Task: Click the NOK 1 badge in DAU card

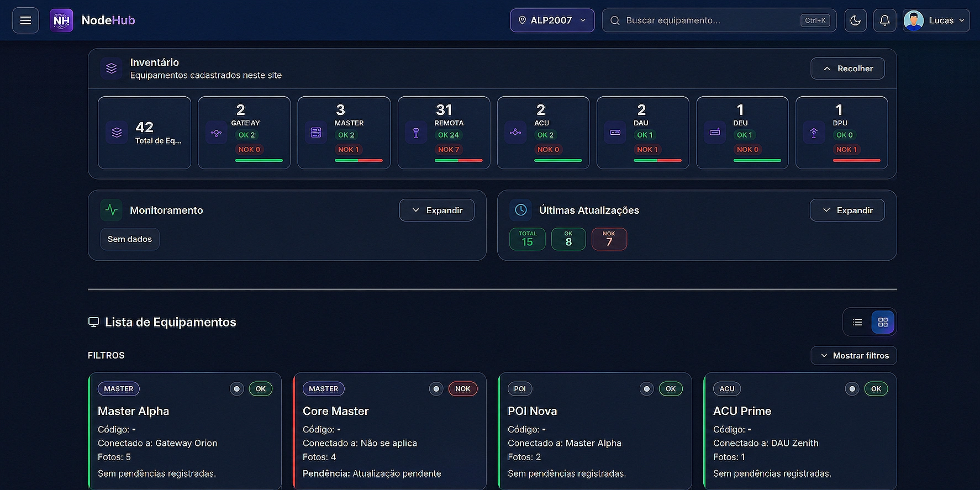Action: pyautogui.click(x=647, y=149)
